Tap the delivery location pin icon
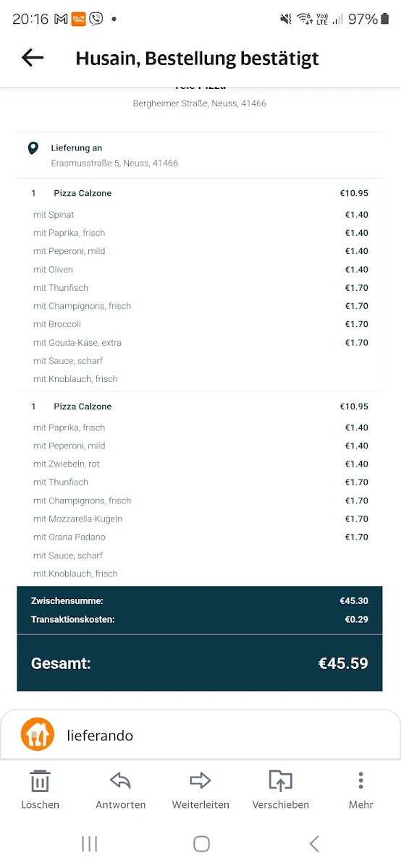The width and height of the screenshot is (401, 868). coord(33,148)
